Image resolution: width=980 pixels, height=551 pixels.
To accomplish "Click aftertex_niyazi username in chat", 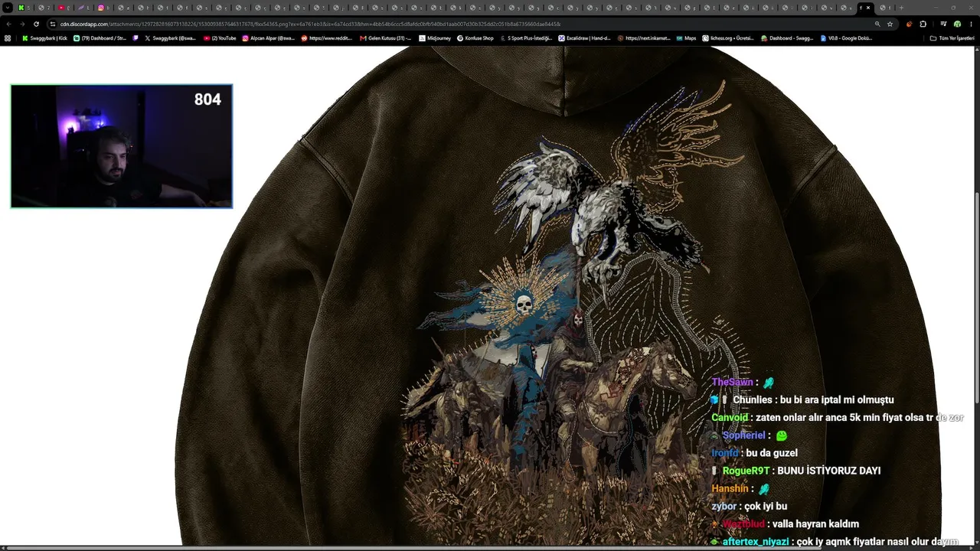I will tap(755, 542).
